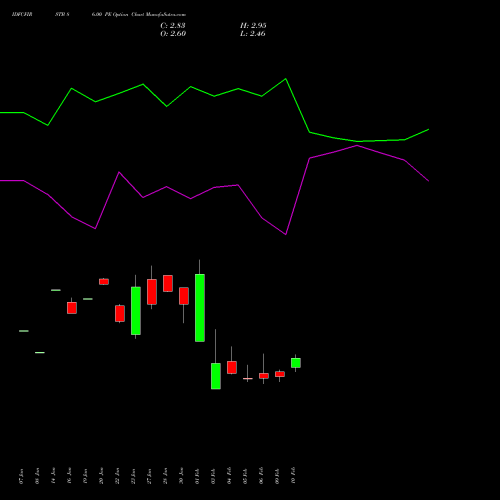The width and height of the screenshot is (500, 500).
Task: Click the 10 Feb date axis label
Action: tap(293, 476)
